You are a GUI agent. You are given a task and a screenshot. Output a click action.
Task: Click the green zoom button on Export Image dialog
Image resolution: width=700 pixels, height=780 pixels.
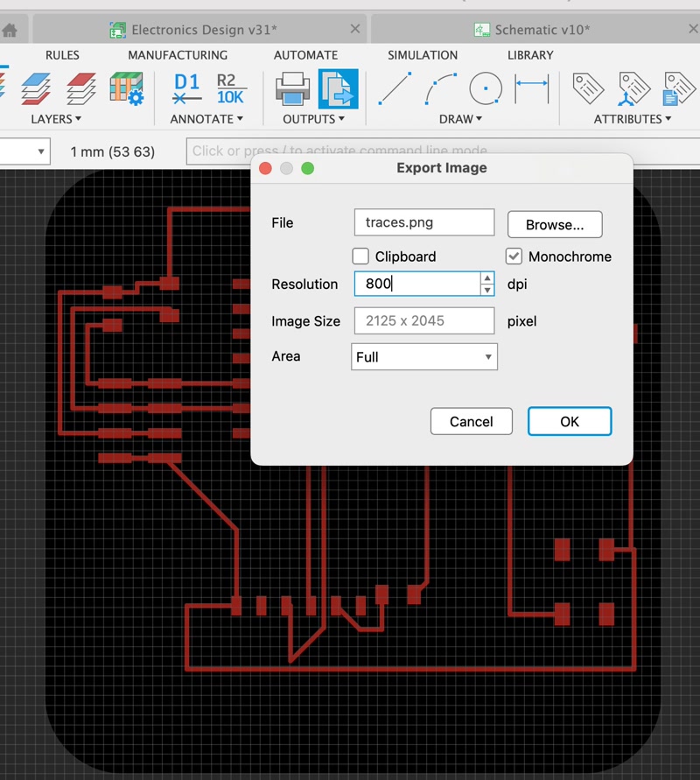[308, 168]
